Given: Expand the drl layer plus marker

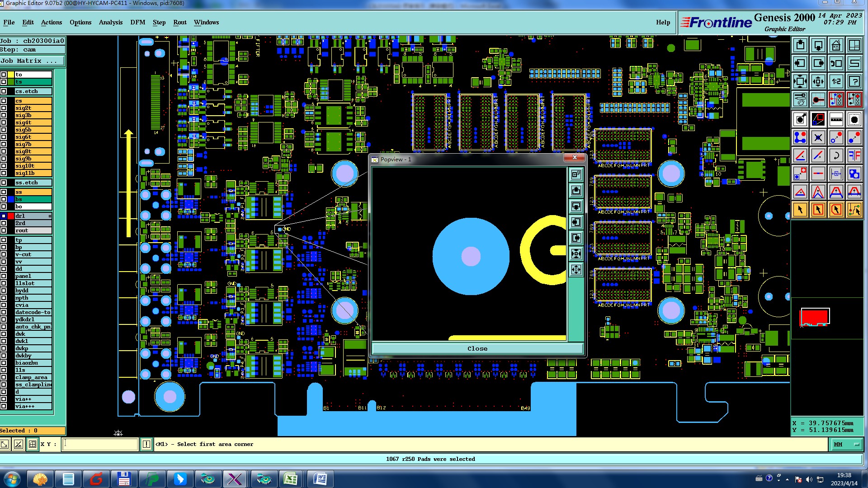Looking at the screenshot, I should pyautogui.click(x=50, y=216).
